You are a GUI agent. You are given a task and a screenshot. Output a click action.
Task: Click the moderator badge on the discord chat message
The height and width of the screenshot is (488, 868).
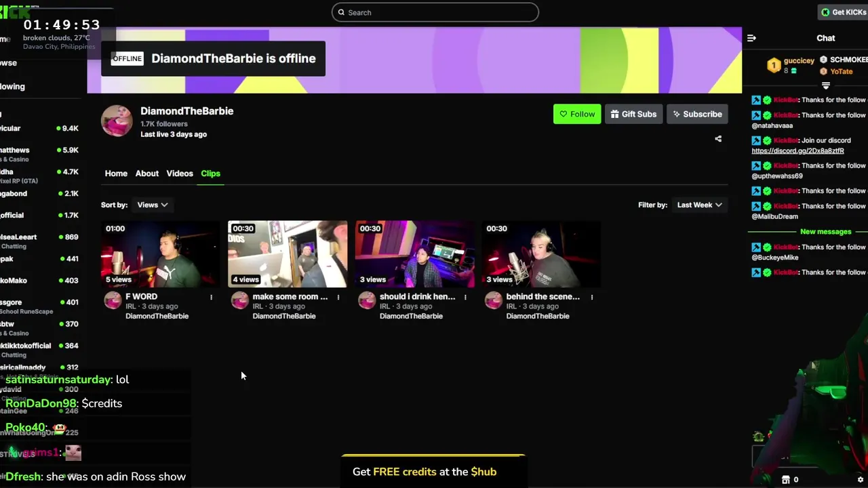[756, 140]
